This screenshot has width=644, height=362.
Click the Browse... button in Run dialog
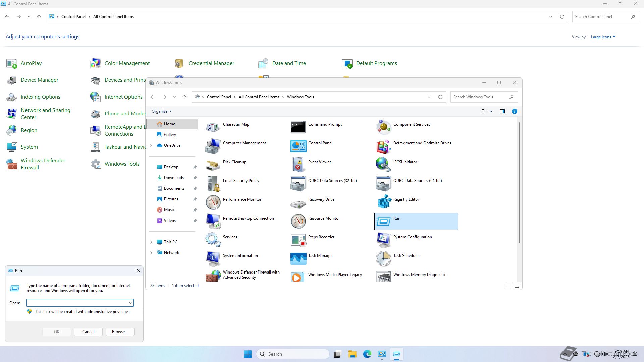pos(120,332)
